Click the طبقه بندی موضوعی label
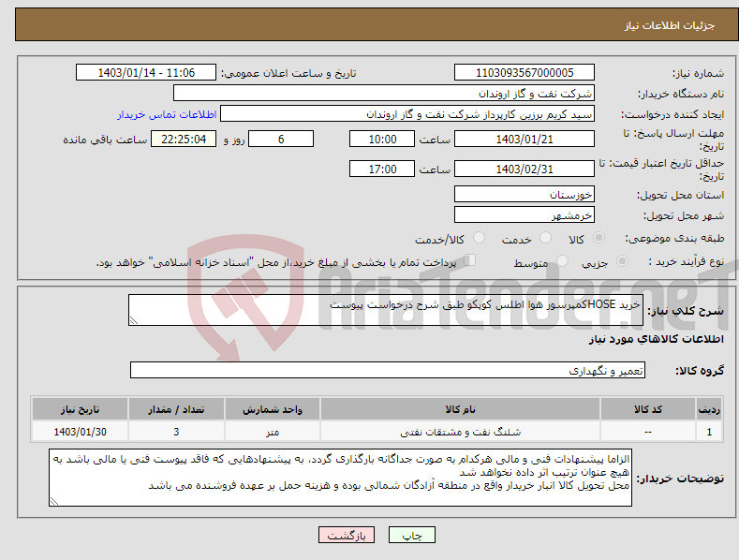Viewport: 739px width, 560px height. (674, 238)
